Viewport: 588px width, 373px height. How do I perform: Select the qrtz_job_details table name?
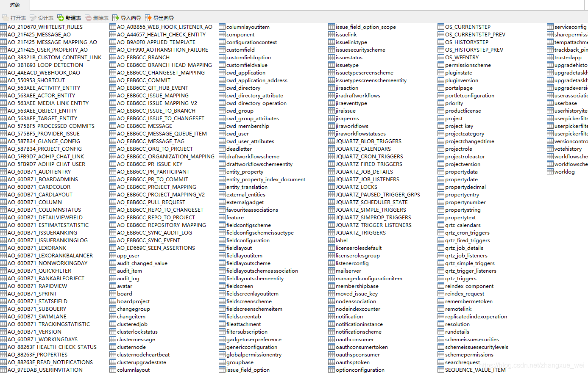coord(464,248)
